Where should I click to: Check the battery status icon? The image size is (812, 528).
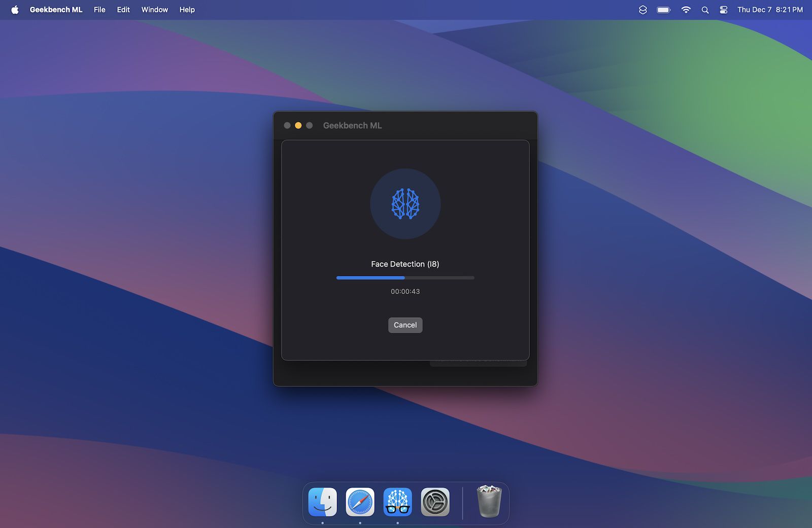click(x=663, y=10)
